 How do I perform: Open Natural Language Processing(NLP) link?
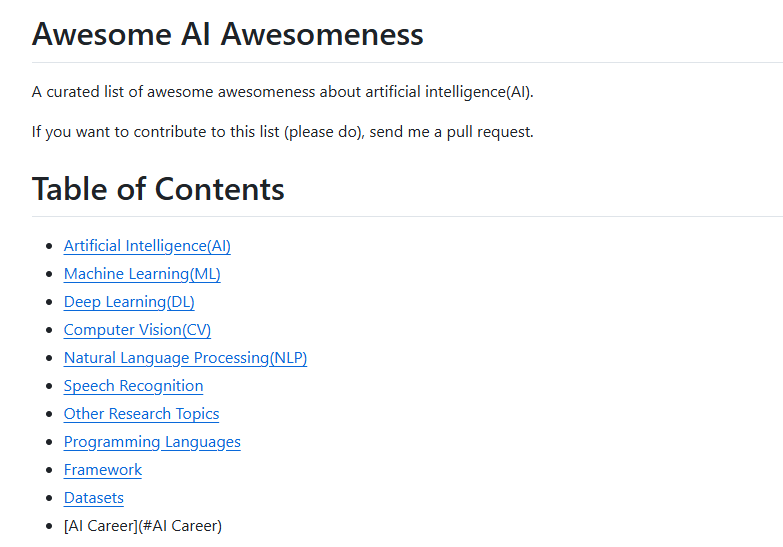pyautogui.click(x=185, y=358)
